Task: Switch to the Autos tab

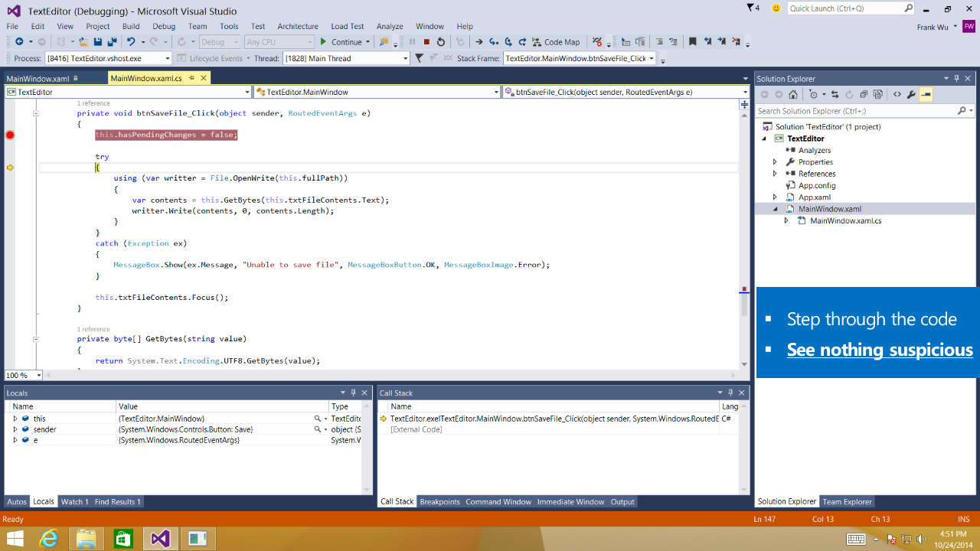Action: [17, 502]
